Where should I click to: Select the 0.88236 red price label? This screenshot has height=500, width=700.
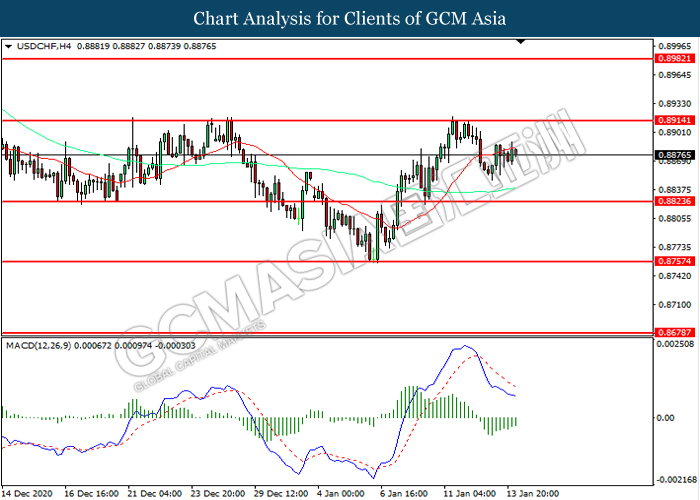671,201
